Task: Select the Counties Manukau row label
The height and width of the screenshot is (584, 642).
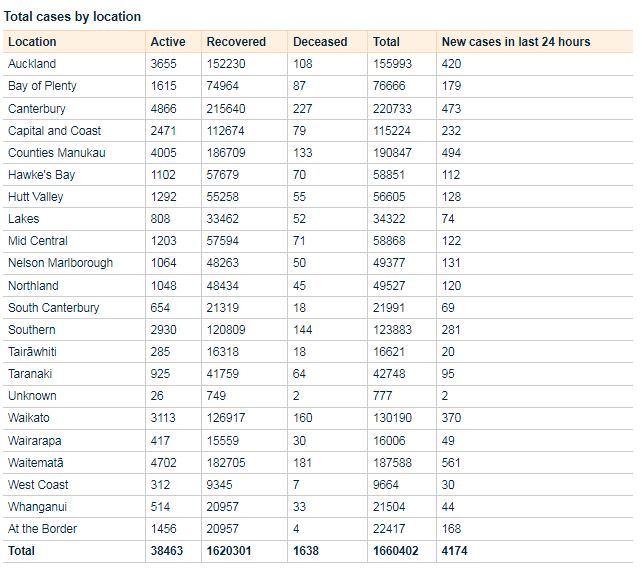Action: (56, 153)
